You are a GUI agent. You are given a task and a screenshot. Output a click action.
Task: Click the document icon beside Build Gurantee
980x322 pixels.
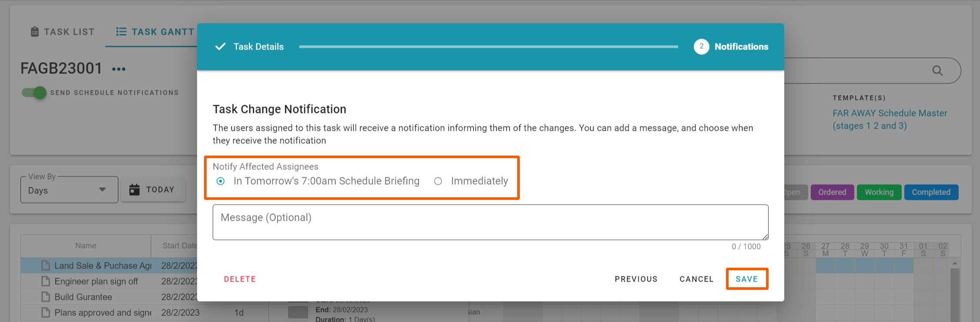[x=46, y=297]
